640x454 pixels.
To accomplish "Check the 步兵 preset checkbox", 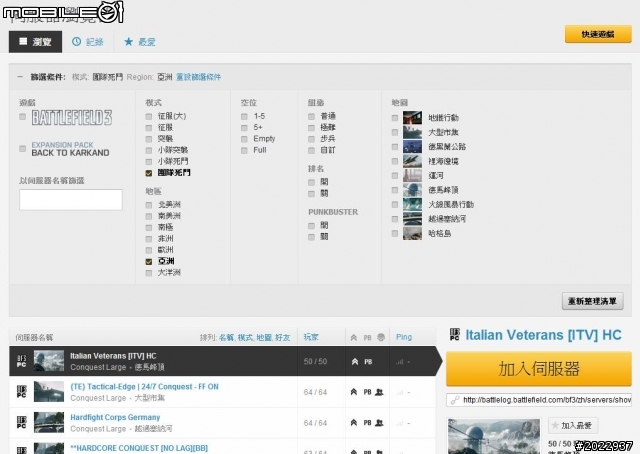I will point(311,139).
